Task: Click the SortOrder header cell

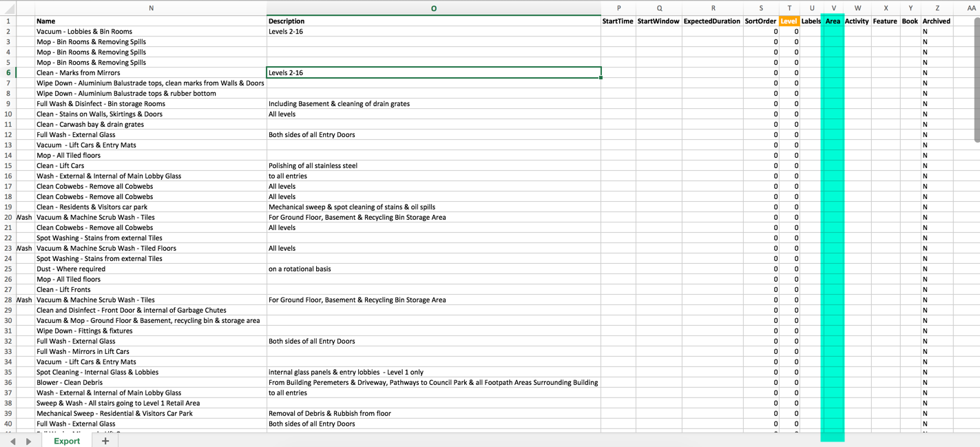Action: coord(760,21)
